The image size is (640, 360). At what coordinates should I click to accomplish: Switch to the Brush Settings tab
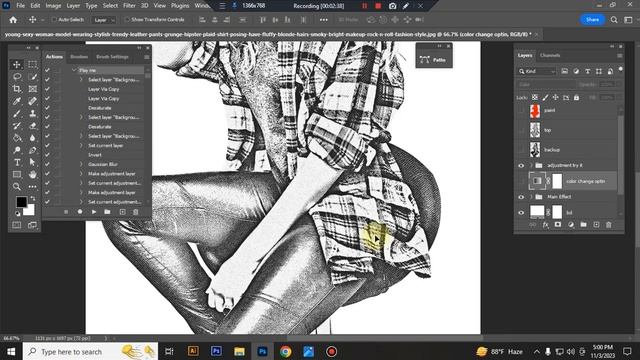coord(112,57)
